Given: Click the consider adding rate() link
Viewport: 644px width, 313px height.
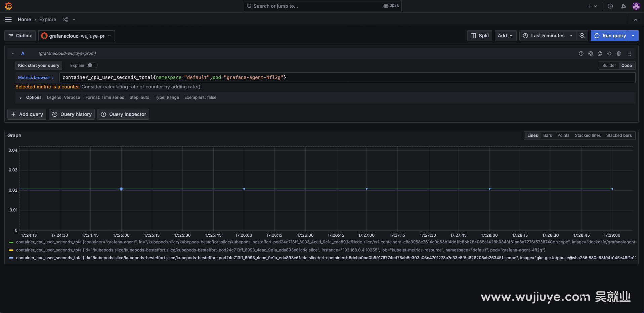Looking at the screenshot, I should [141, 87].
